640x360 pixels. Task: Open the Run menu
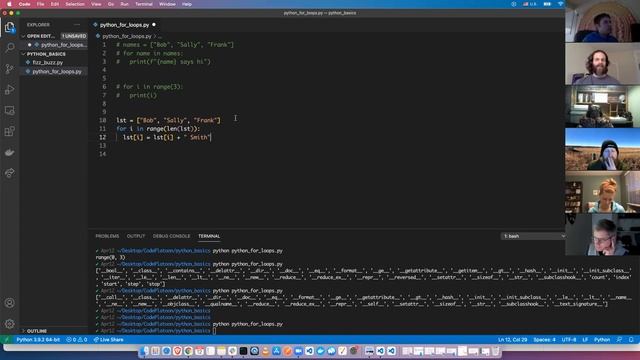[124, 4]
